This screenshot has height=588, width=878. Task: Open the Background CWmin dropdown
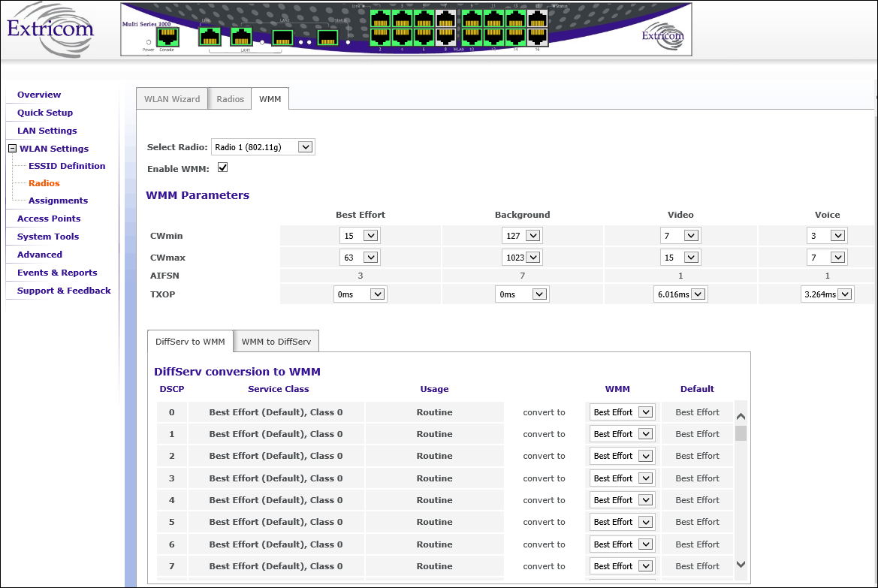click(x=522, y=236)
